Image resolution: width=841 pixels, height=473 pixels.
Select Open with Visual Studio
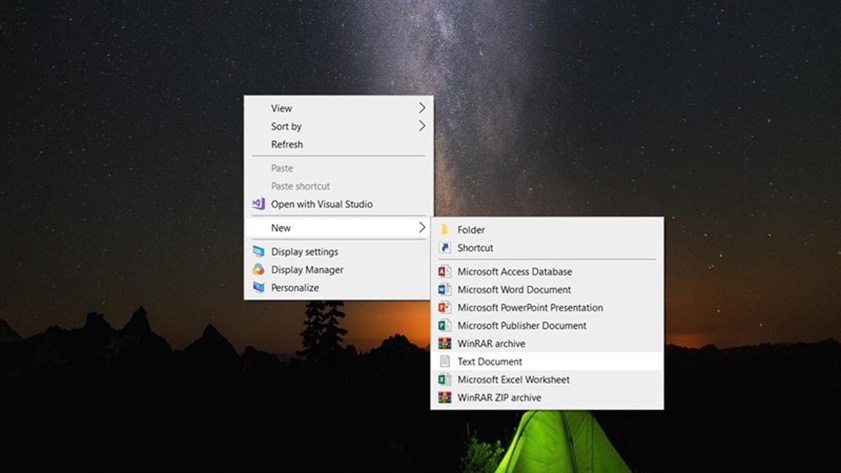pos(321,204)
